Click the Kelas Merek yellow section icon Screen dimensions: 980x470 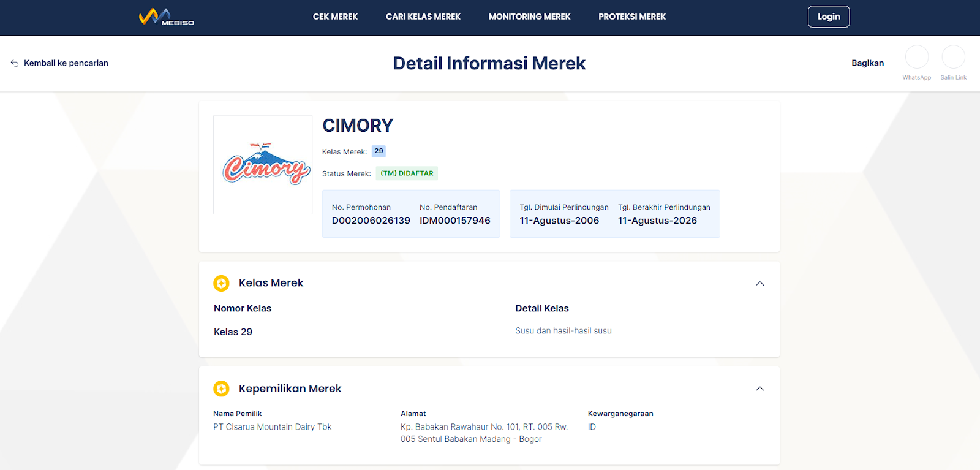[221, 283]
